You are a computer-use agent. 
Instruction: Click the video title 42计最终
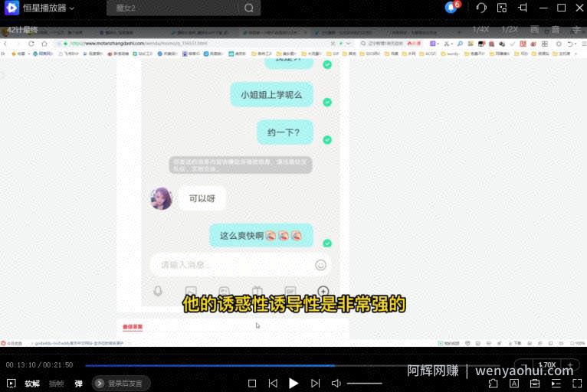(x=22, y=30)
